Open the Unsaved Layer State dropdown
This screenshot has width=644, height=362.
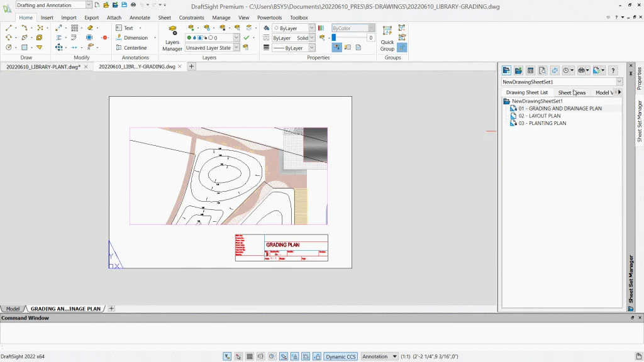[236, 48]
